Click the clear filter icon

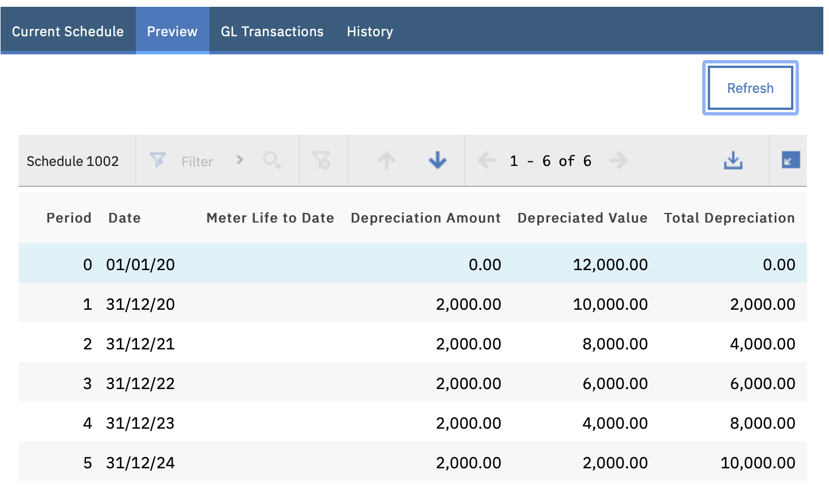pos(322,161)
